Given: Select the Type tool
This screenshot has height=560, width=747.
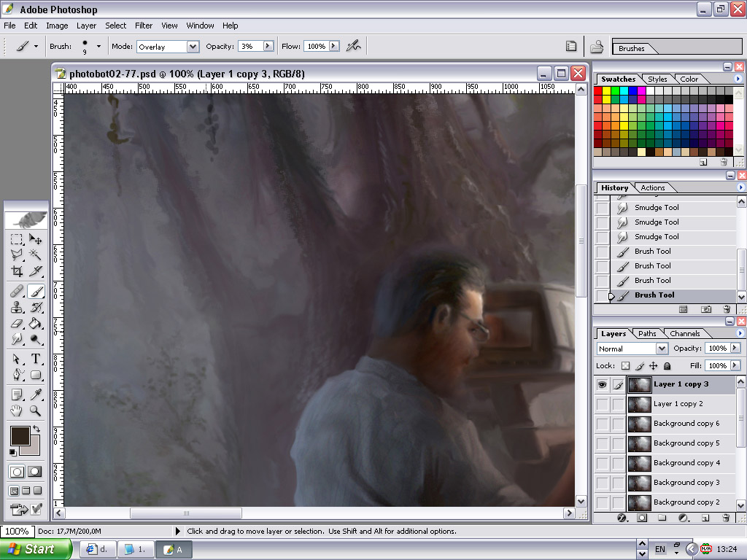Looking at the screenshot, I should click(35, 359).
